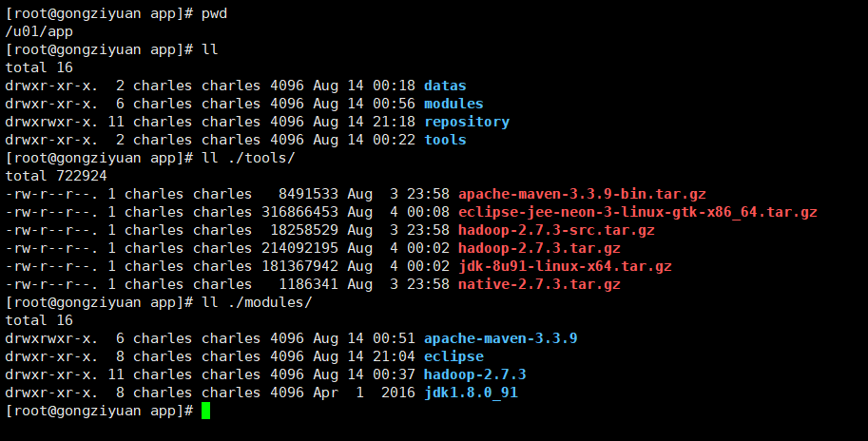Select eclipse-jee-neon-3-linux-gtk-x86_64.tar.gz file name
Image resolution: width=868 pixels, height=441 pixels.
638,213
